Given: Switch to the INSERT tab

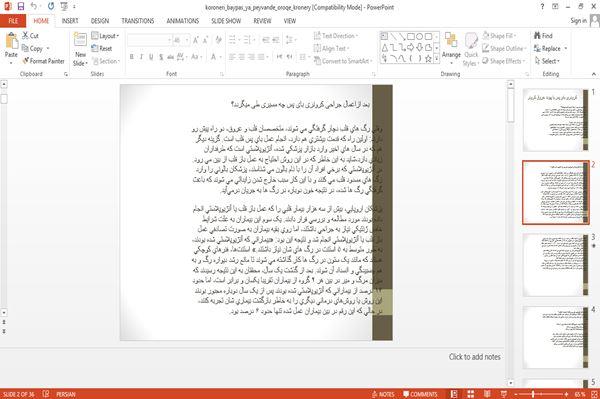Looking at the screenshot, I should click(x=70, y=21).
